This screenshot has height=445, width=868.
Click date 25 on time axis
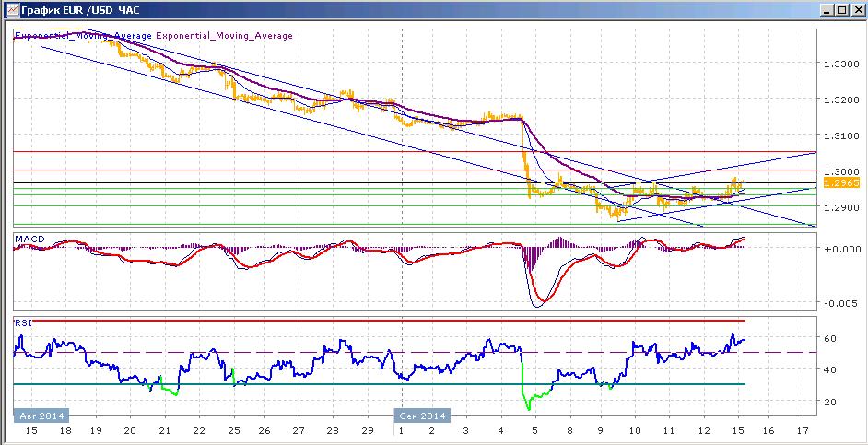click(x=233, y=430)
